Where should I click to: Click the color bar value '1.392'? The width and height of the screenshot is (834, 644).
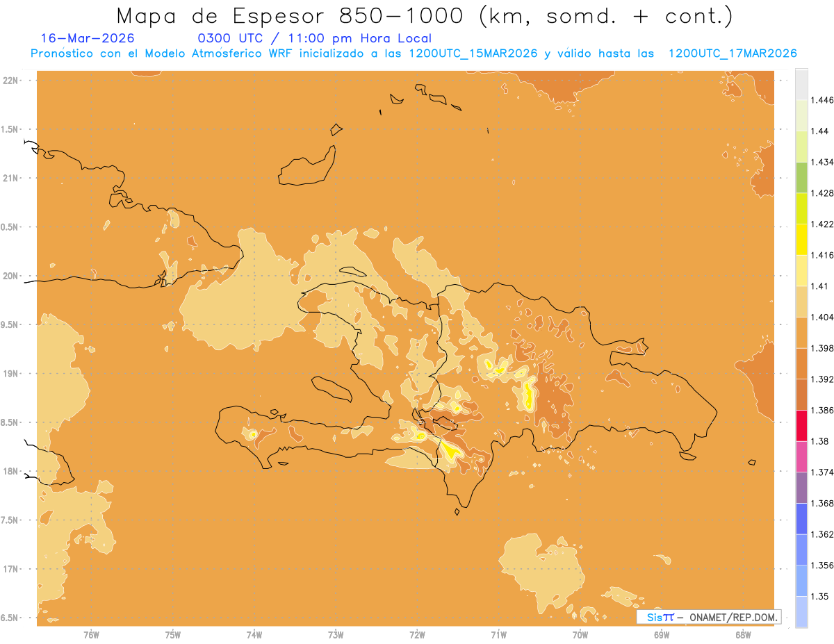pyautogui.click(x=822, y=379)
